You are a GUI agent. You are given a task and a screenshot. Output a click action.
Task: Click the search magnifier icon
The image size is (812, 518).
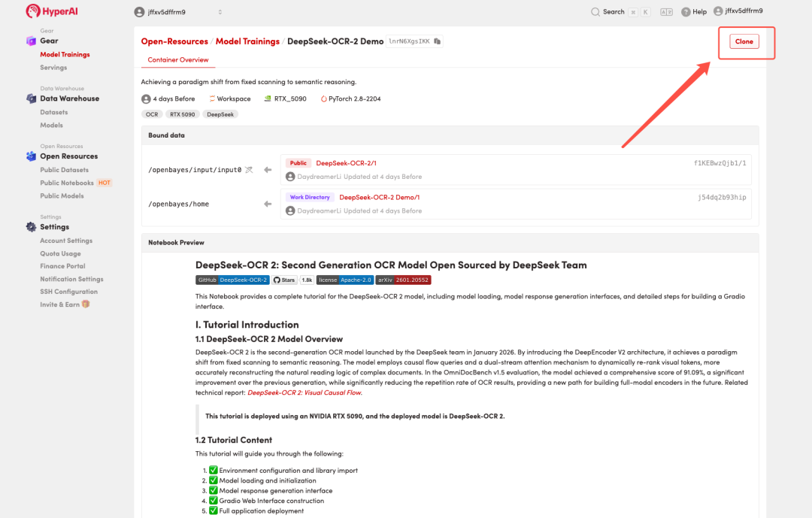coord(595,12)
